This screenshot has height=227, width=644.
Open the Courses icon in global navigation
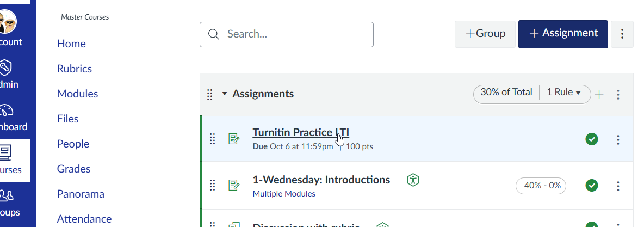point(5,152)
